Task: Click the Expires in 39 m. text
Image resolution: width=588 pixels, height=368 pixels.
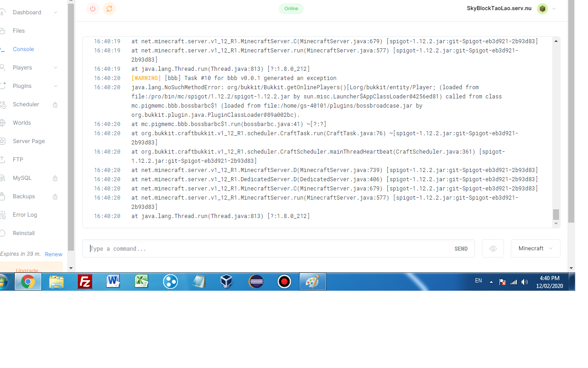Action: [21, 254]
